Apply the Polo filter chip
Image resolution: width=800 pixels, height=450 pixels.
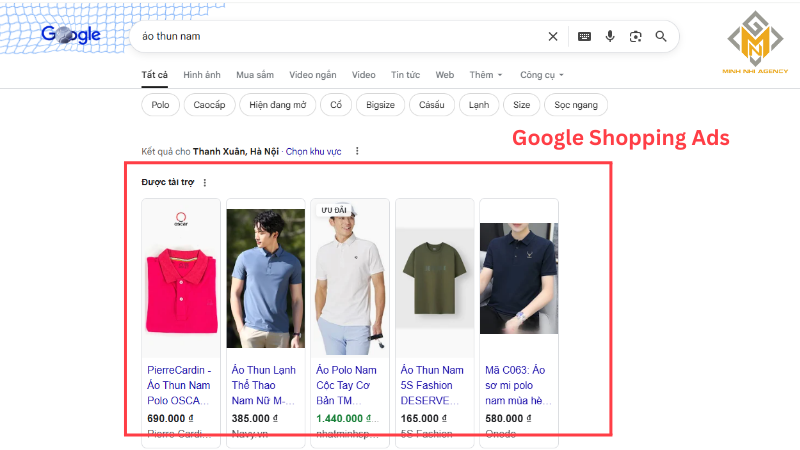point(160,105)
